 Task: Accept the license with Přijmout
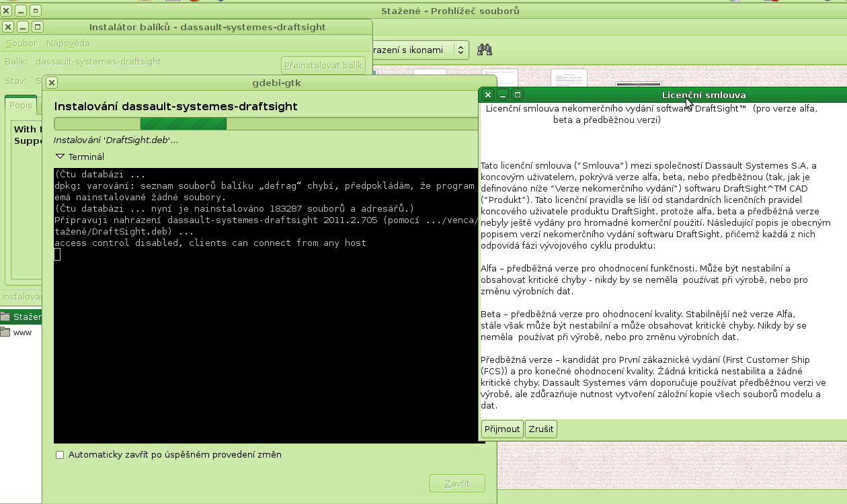[502, 429]
